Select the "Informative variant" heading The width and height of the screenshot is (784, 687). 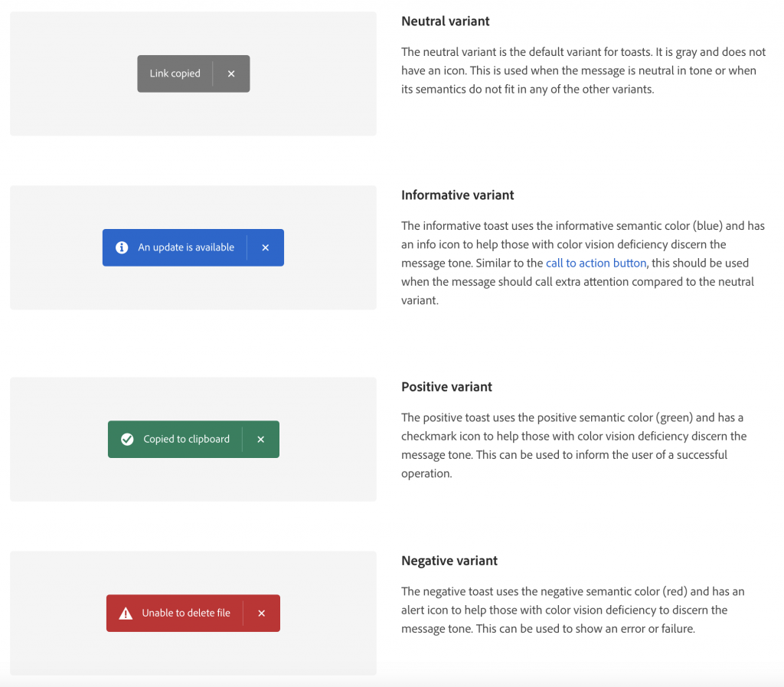[x=457, y=195]
